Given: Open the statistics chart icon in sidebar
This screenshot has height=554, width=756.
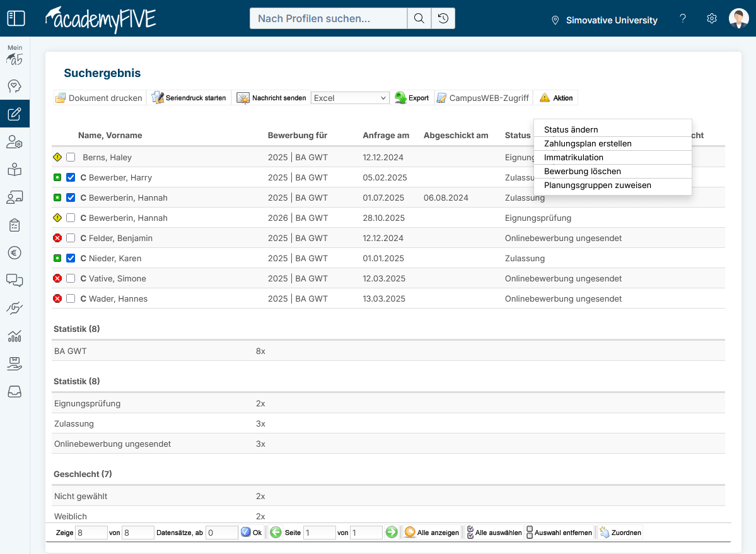Looking at the screenshot, I should tap(15, 336).
